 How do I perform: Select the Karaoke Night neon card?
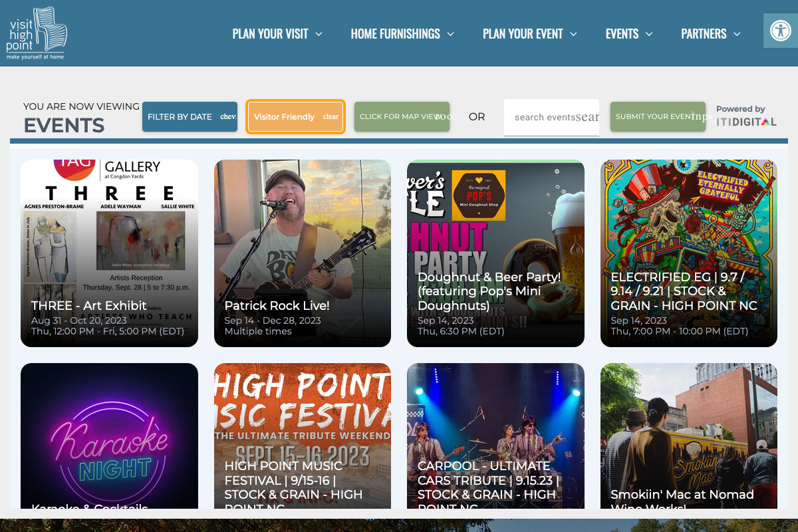109,436
